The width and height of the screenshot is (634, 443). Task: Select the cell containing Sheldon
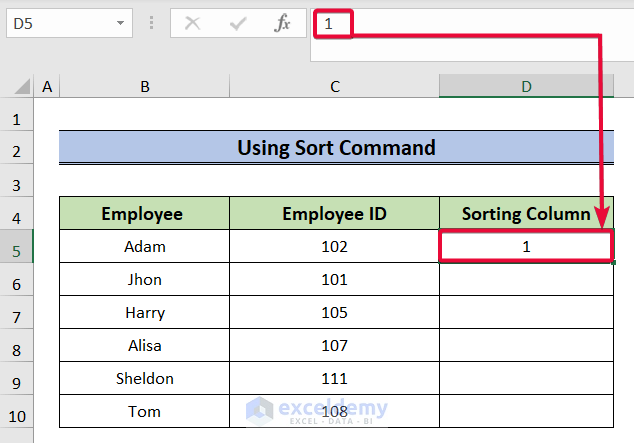click(145, 378)
